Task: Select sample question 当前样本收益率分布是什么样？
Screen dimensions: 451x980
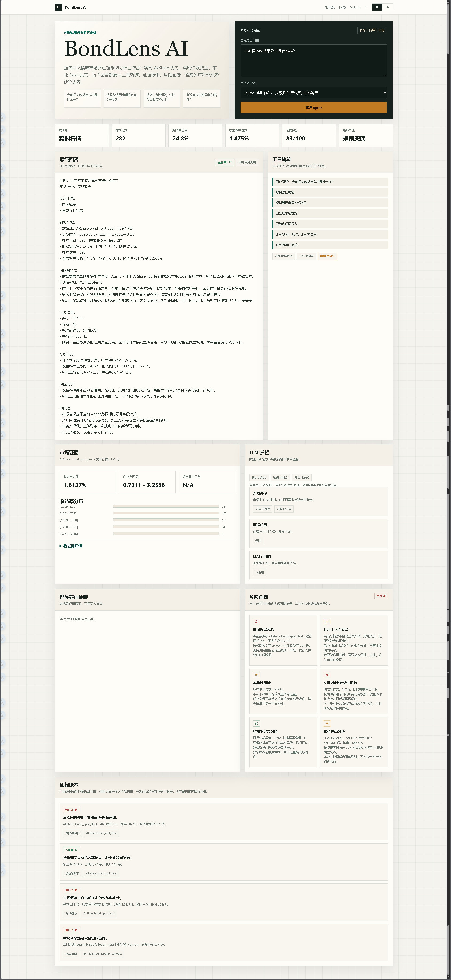Action: [x=82, y=98]
